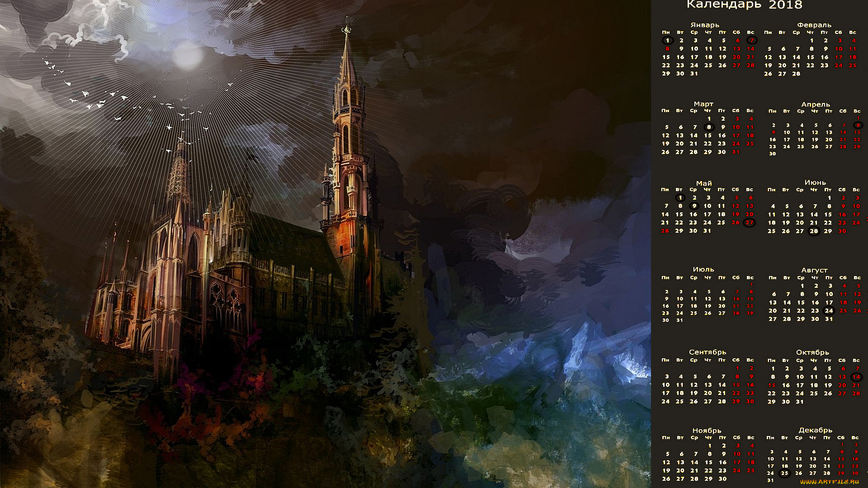
Task: Click the Сентябрь month heading
Action: pyautogui.click(x=707, y=352)
